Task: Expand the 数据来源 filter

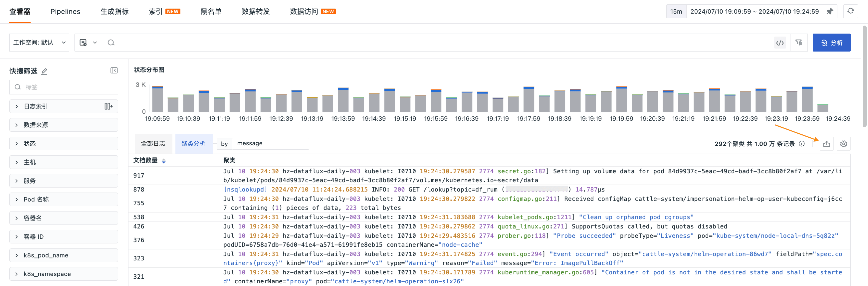Action: click(x=64, y=125)
